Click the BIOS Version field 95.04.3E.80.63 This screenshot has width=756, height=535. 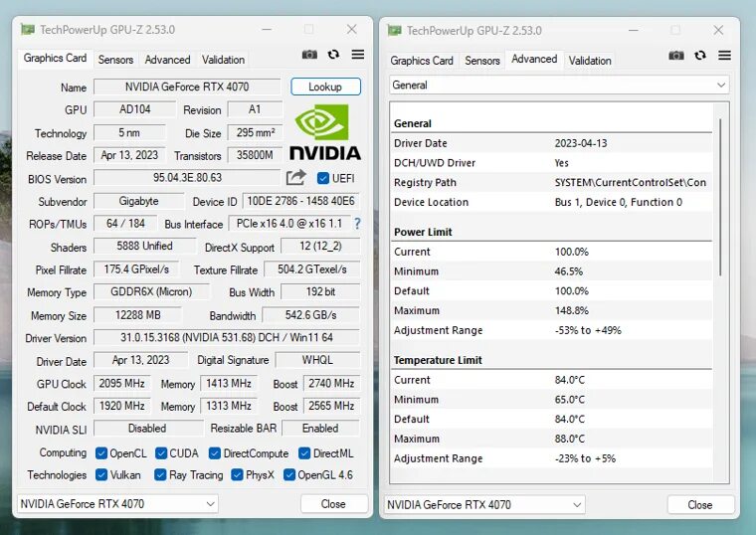pyautogui.click(x=187, y=178)
